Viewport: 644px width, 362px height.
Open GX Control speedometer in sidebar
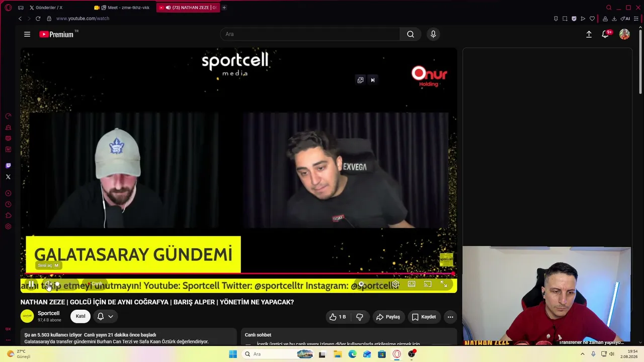[8, 116]
